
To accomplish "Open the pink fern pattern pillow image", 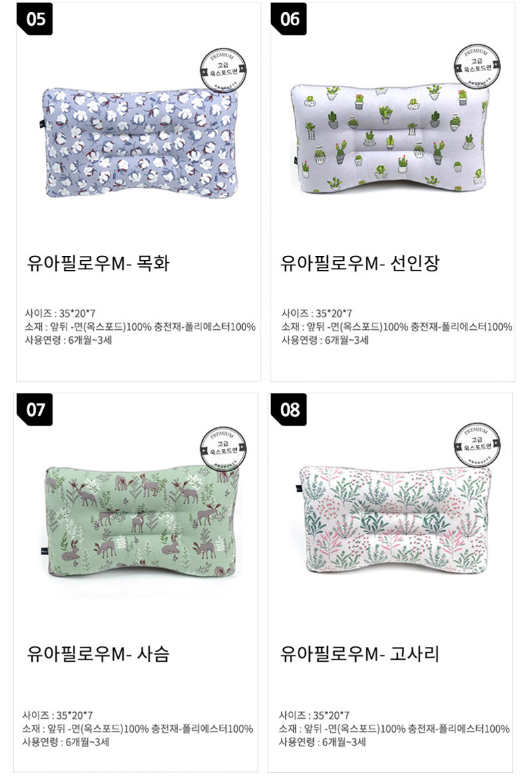I will tap(393, 519).
